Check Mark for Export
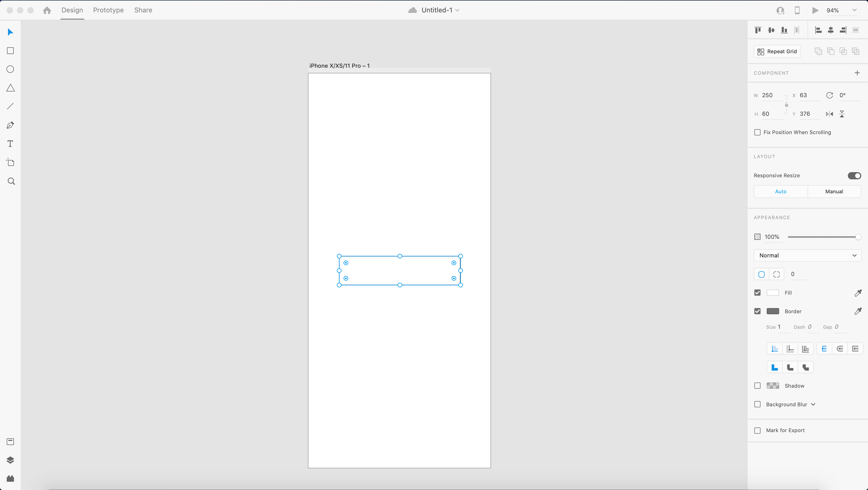868x490 pixels. click(x=757, y=430)
